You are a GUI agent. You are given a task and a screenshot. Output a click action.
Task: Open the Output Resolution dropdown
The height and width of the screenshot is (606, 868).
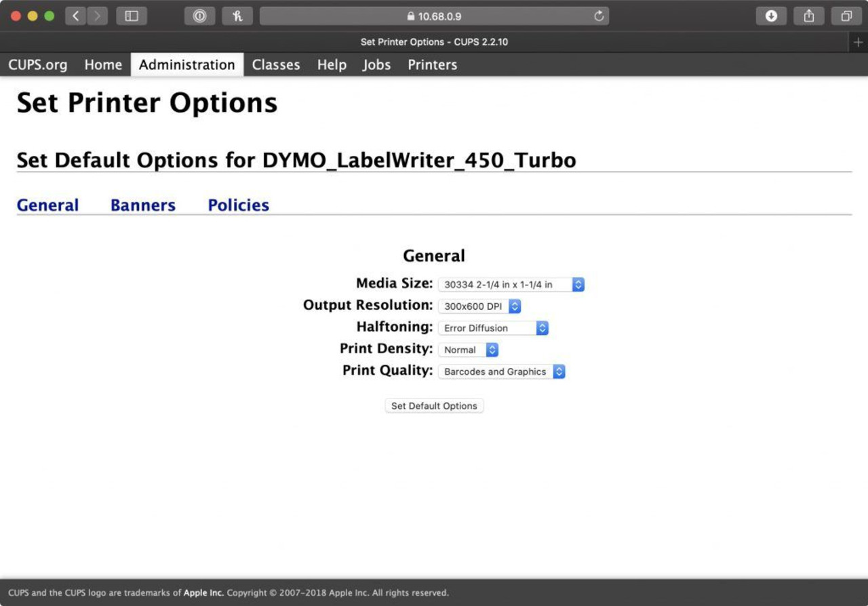pyautogui.click(x=479, y=306)
